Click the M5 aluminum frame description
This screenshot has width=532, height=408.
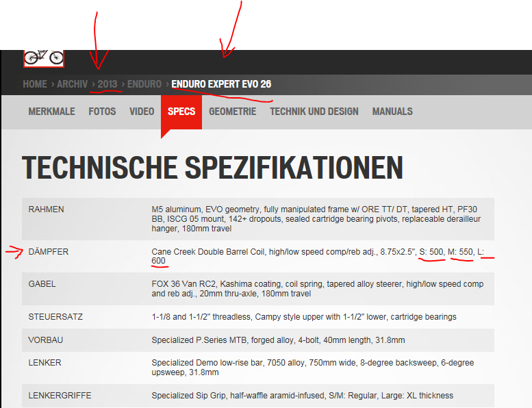click(x=316, y=219)
